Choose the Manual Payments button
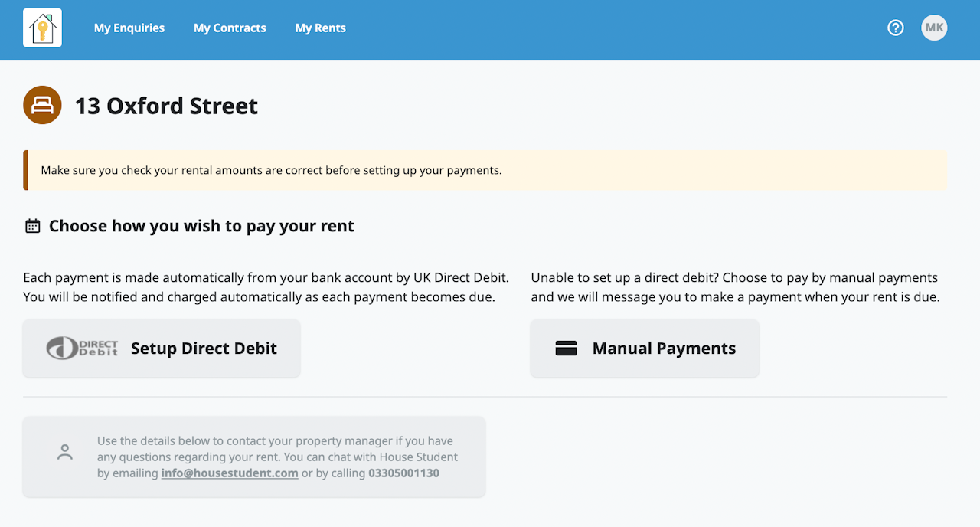 pos(645,349)
